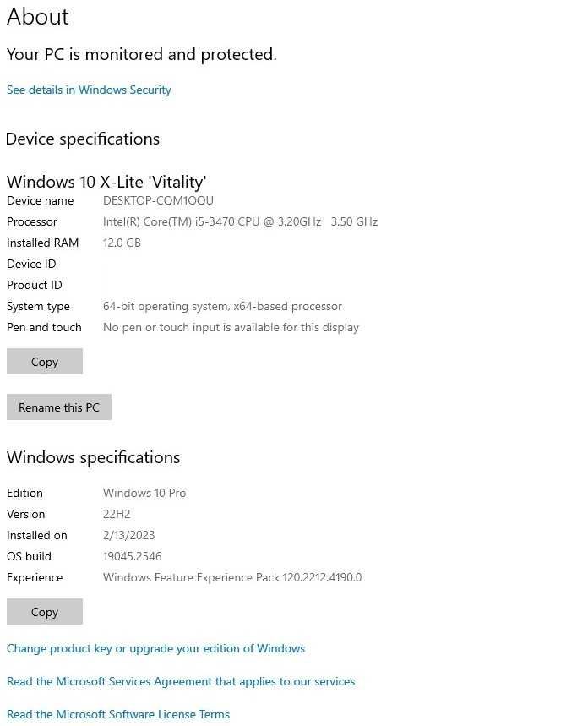Click the Version label
The height and width of the screenshot is (726, 588).
pos(26,515)
